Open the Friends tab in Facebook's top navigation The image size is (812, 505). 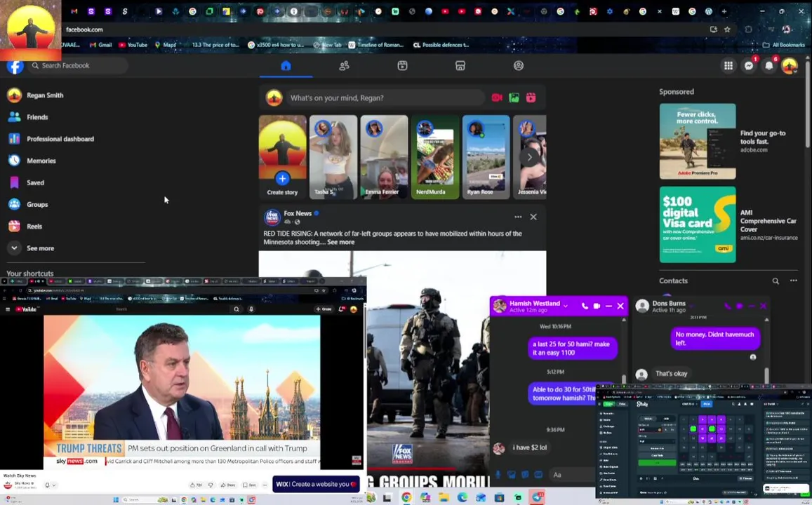pyautogui.click(x=344, y=66)
